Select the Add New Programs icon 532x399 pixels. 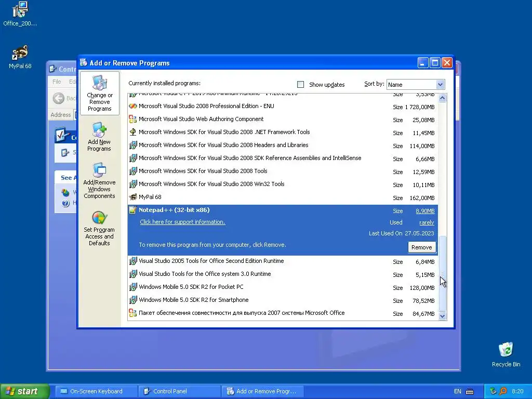click(99, 130)
